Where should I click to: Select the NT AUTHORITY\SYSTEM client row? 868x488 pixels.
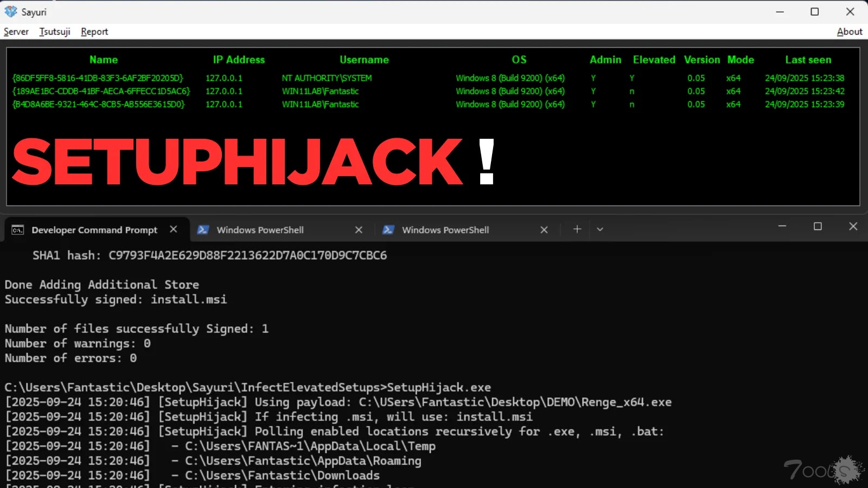tap(327, 78)
